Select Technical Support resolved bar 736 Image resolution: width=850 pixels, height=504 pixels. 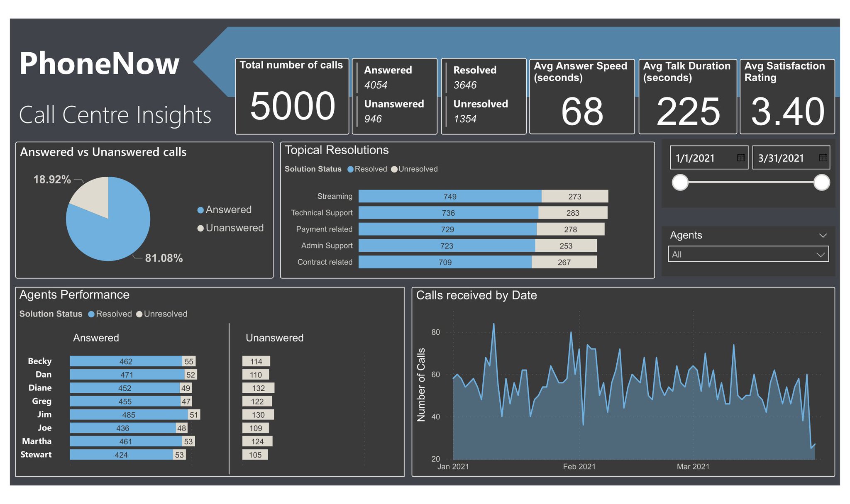point(448,213)
